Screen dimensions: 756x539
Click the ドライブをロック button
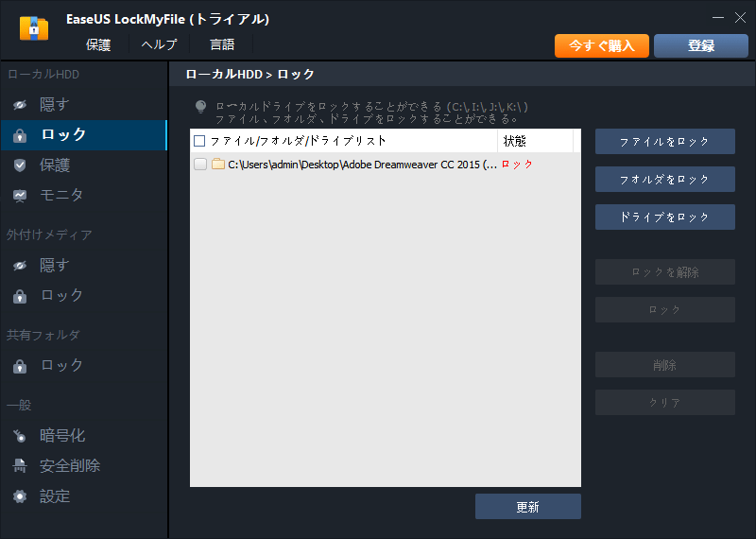coord(665,217)
